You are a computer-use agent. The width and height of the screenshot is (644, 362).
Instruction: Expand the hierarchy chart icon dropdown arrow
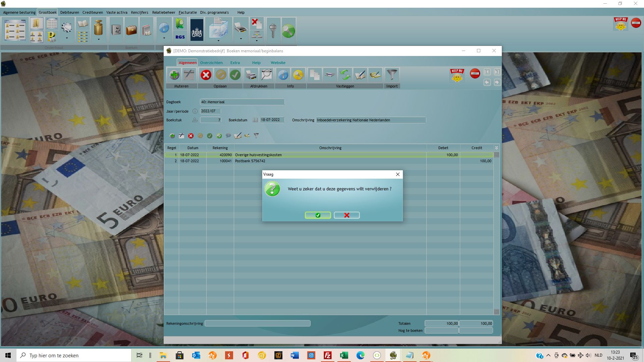[257, 41]
